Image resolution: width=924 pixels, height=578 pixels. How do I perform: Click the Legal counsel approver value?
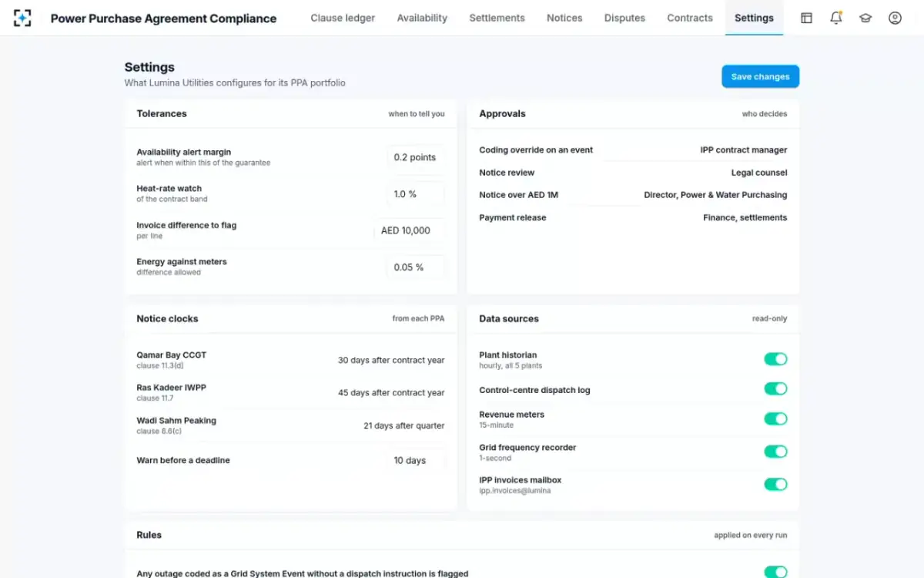(759, 173)
